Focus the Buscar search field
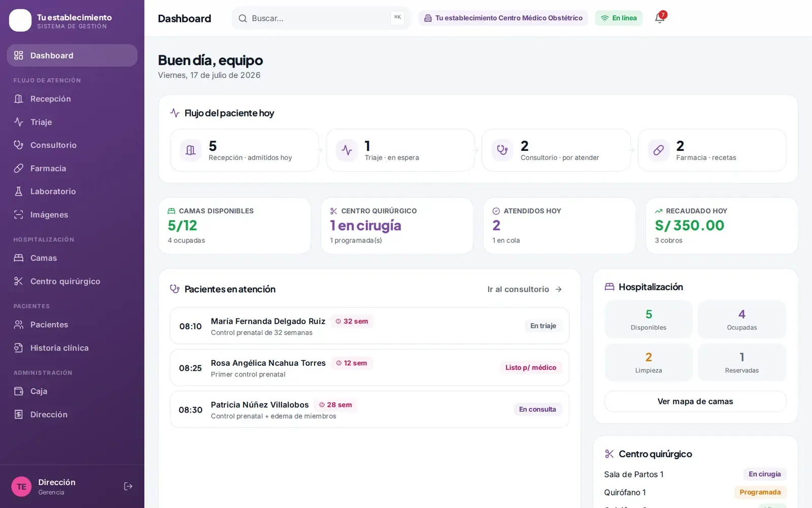Image resolution: width=812 pixels, height=508 pixels. (321, 18)
